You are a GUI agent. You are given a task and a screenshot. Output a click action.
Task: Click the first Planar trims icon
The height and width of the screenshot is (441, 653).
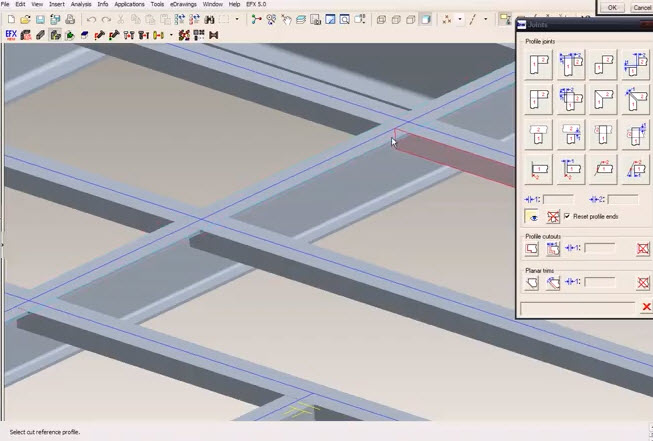click(x=531, y=283)
